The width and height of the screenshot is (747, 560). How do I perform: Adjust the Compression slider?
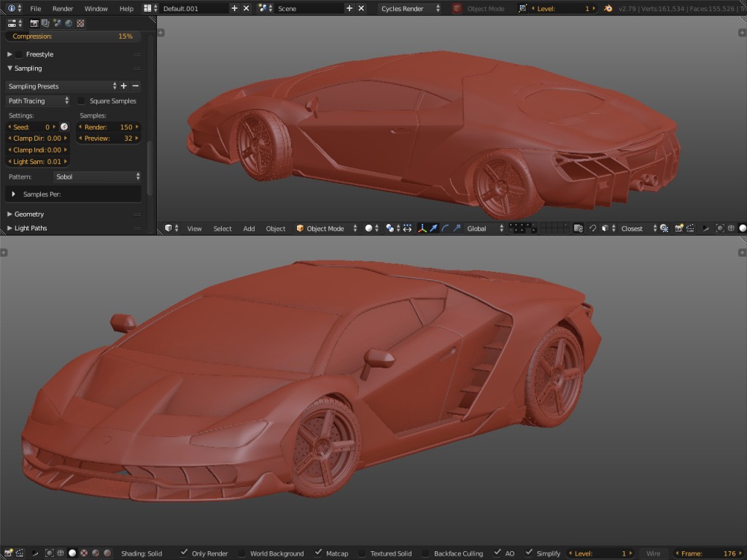[73, 36]
